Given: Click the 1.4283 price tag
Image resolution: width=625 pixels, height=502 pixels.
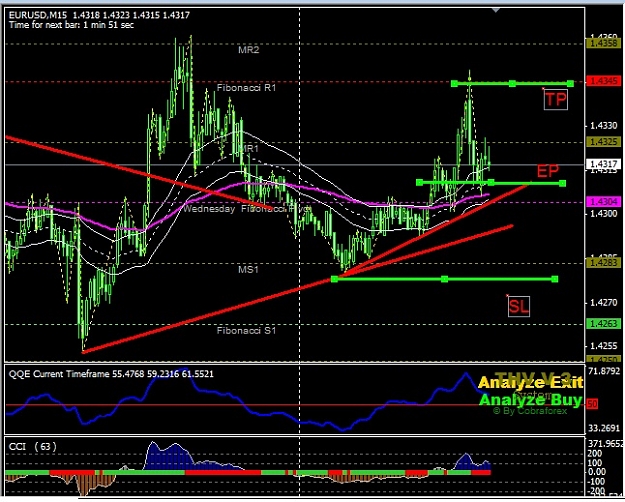Looking at the screenshot, I should (x=603, y=262).
